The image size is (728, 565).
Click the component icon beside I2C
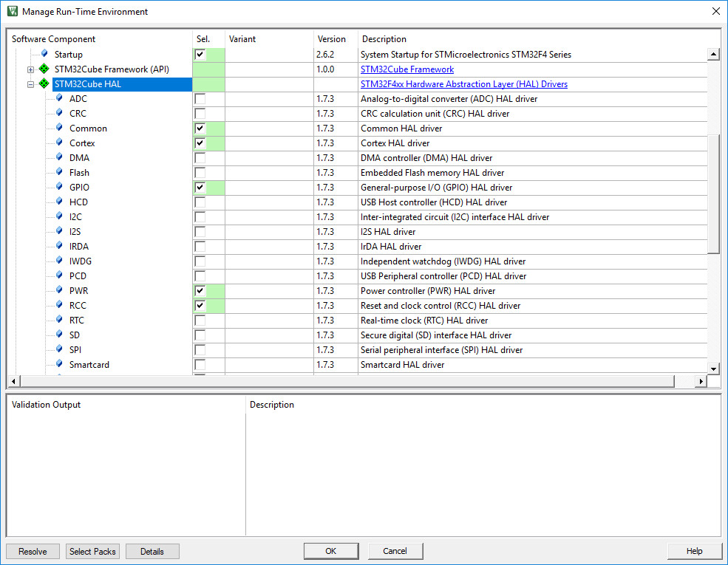click(59, 216)
